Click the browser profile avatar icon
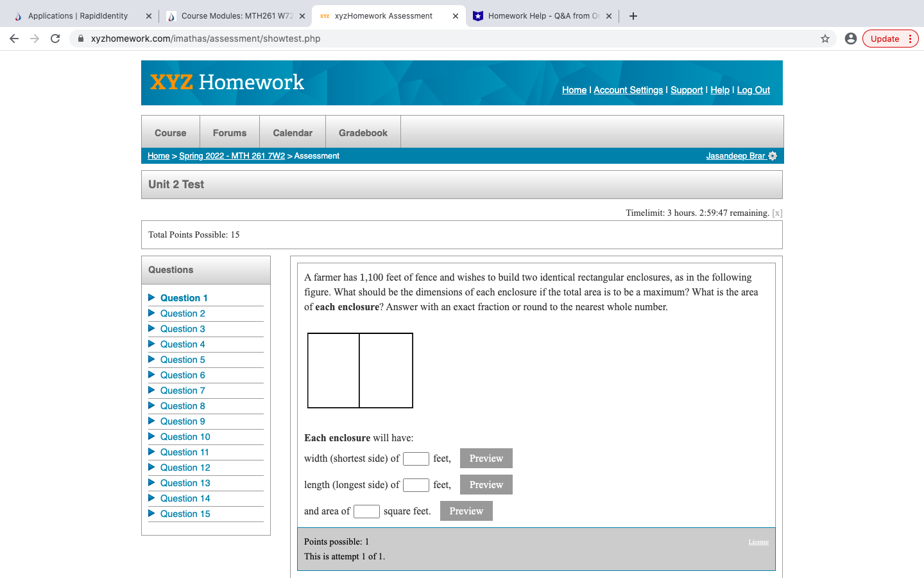The image size is (924, 578). pos(851,39)
